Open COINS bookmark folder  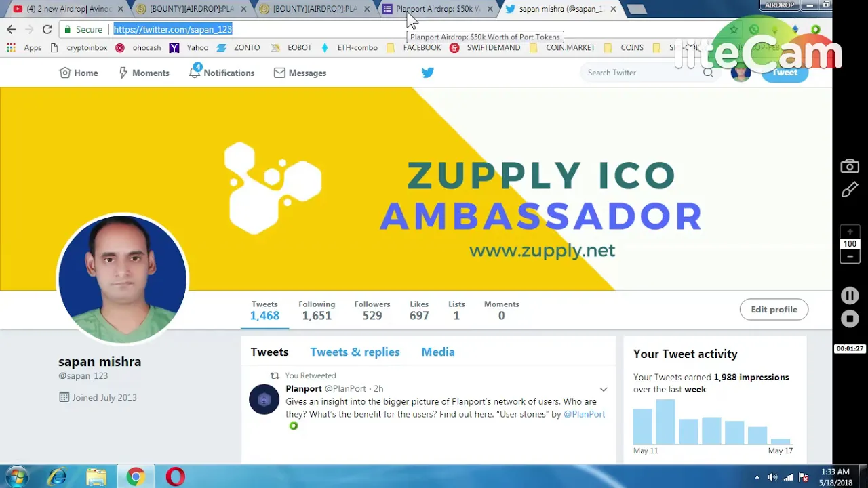[x=623, y=47]
